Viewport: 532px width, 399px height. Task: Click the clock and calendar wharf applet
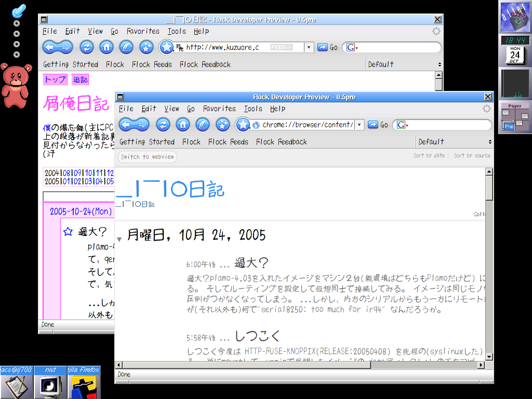tap(515, 50)
